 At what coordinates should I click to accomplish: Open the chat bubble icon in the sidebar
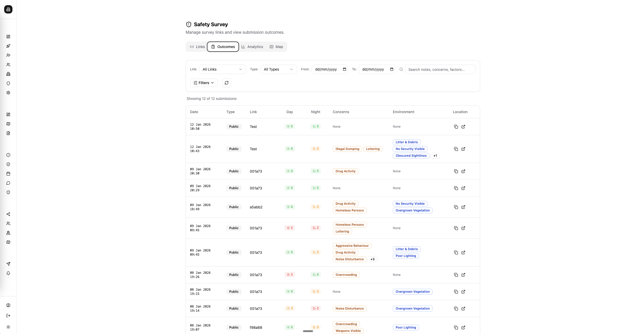coord(8,183)
